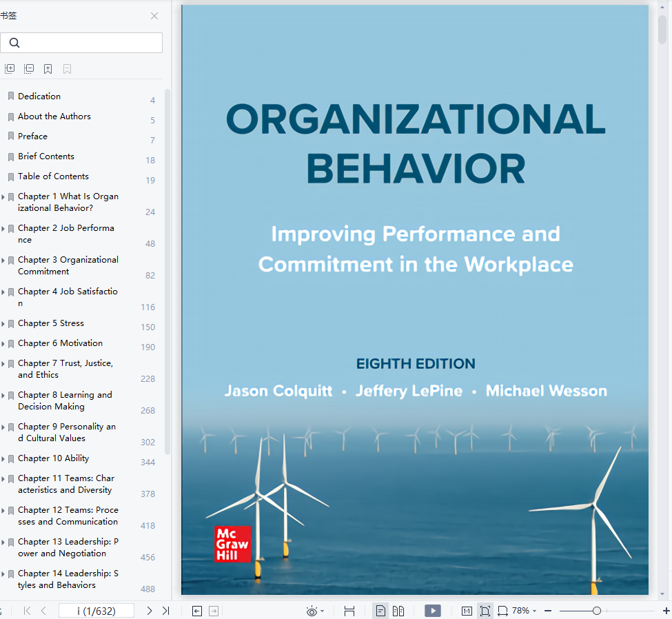This screenshot has width=672, height=619.
Task: Click the bookmarks panel scrollbar
Action: point(167,272)
